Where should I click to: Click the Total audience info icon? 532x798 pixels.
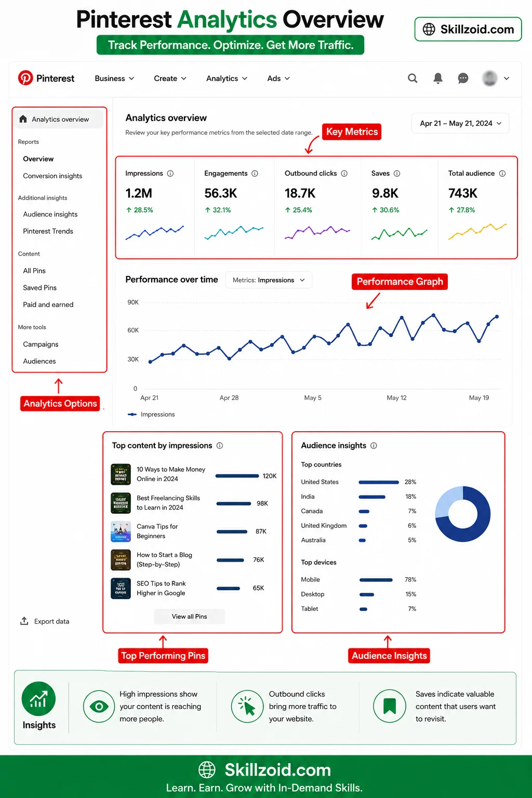point(502,174)
